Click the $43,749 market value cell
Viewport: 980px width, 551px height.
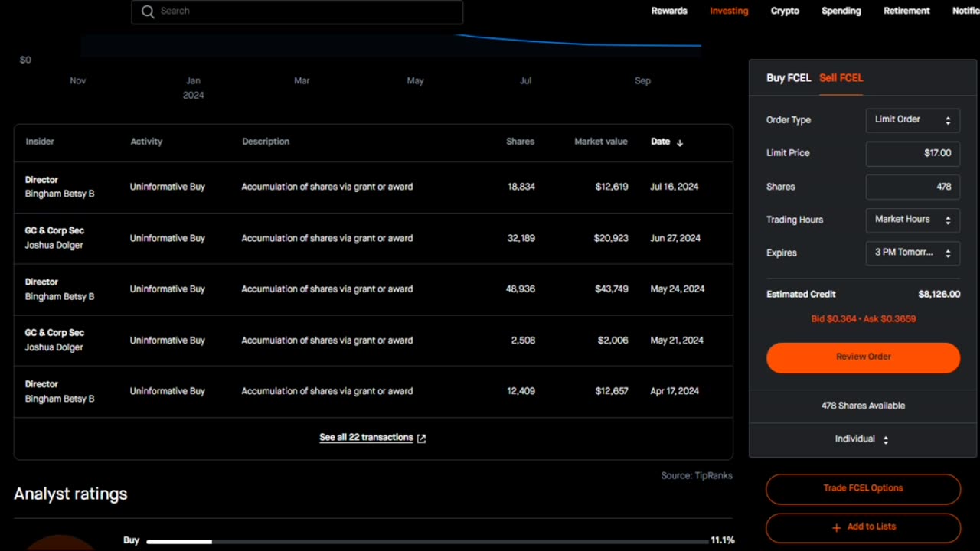click(611, 289)
